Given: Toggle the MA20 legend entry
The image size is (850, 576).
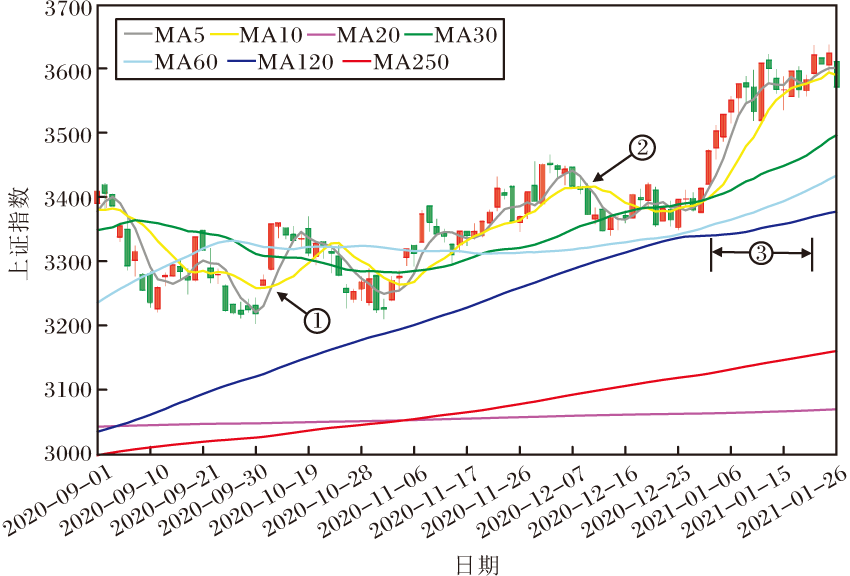Looking at the screenshot, I should [368, 36].
